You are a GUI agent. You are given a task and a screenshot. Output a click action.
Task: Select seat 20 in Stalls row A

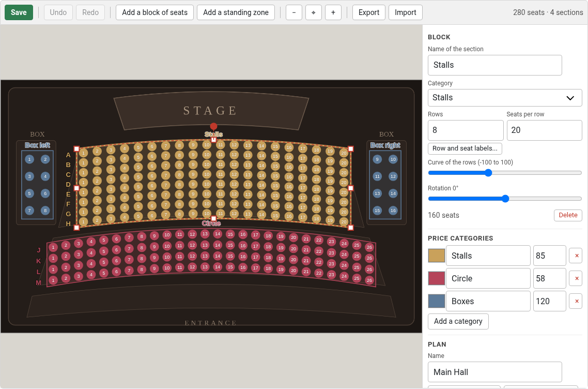(344, 153)
